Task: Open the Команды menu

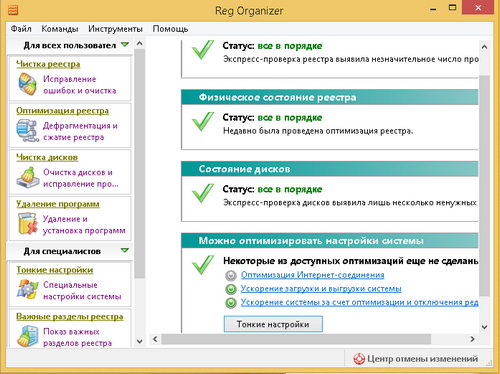Action: (60, 29)
